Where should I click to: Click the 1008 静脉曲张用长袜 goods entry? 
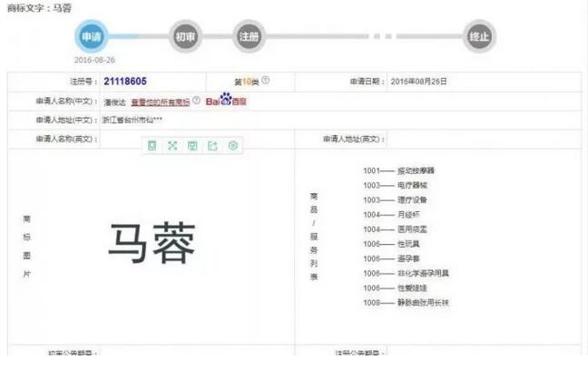pos(406,302)
